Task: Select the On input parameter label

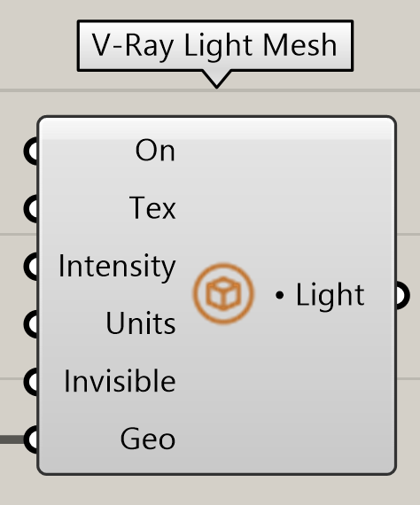Action: pos(155,151)
